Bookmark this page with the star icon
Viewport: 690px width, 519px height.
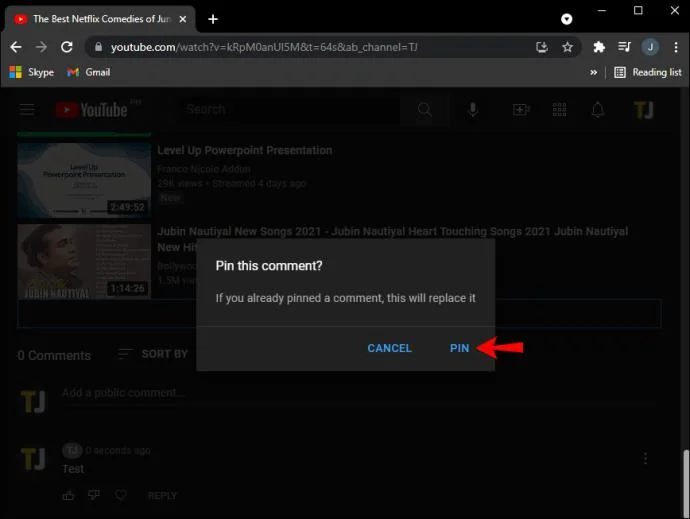567,47
